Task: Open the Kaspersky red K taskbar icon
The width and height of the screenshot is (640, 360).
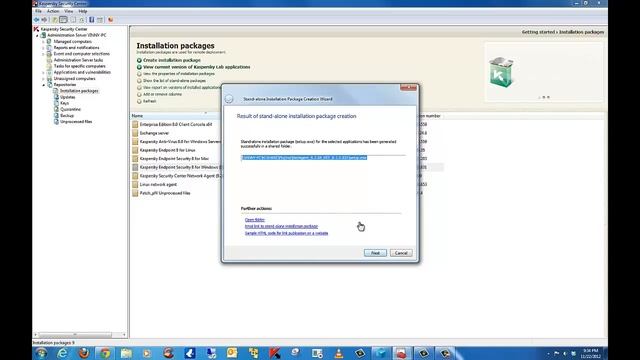Action: pos(275,353)
